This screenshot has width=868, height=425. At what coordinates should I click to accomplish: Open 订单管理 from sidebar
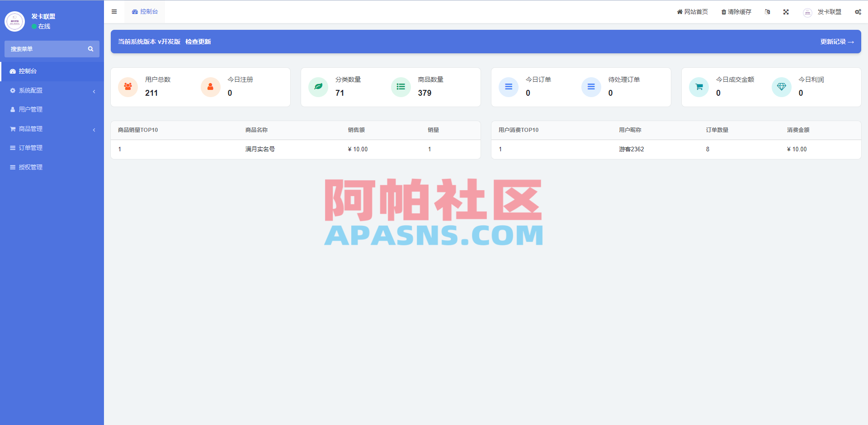coord(31,148)
